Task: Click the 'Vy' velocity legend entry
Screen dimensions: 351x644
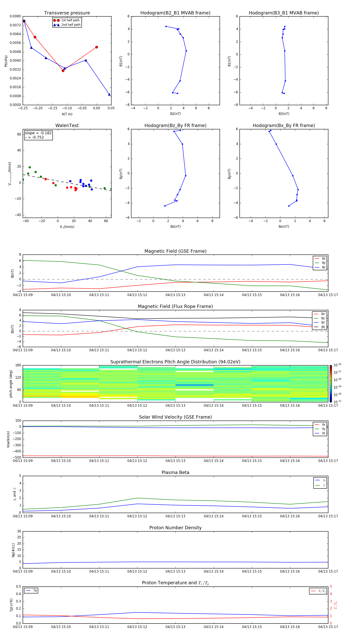Action: tap(320, 429)
